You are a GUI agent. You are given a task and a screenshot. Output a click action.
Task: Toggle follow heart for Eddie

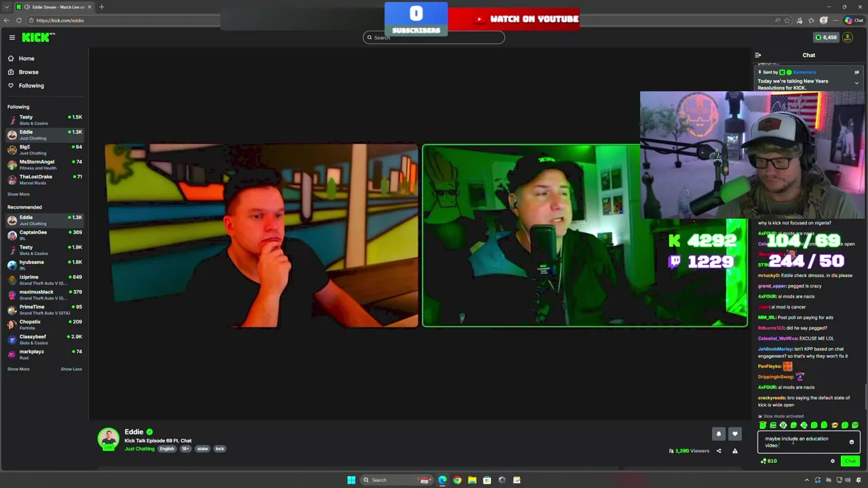734,434
